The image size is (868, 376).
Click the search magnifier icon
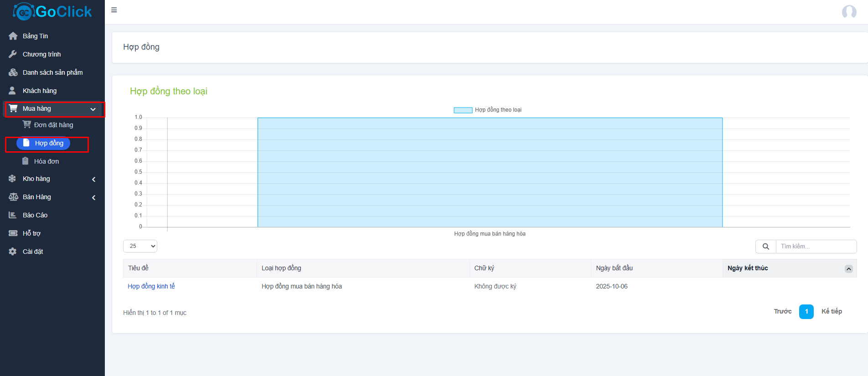point(766,247)
